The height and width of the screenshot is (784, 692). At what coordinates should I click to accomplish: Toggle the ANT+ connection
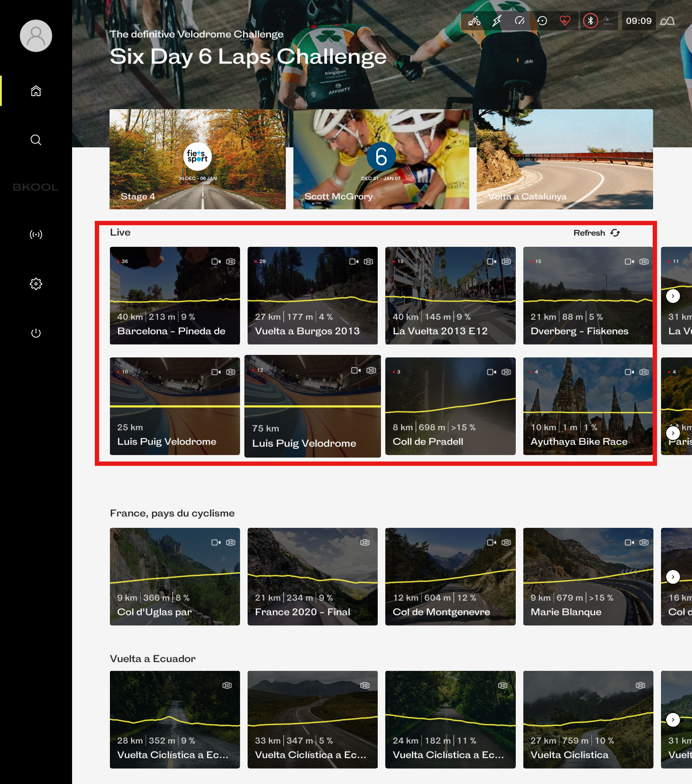point(608,21)
